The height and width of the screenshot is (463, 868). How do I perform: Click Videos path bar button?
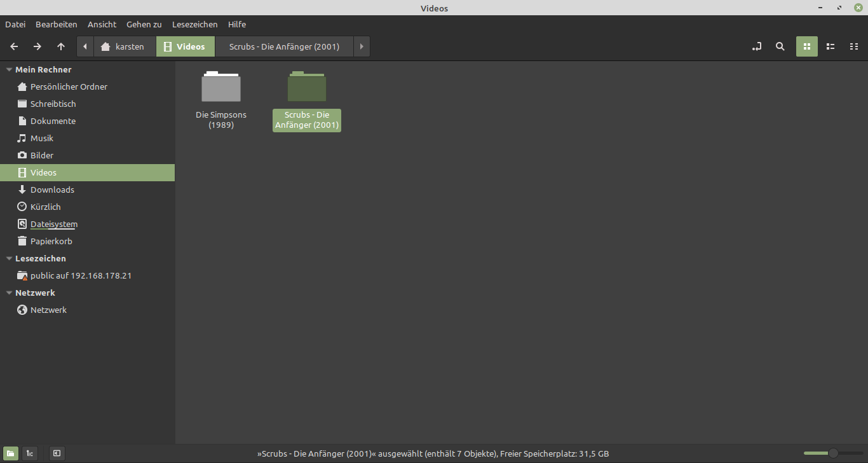(186, 46)
